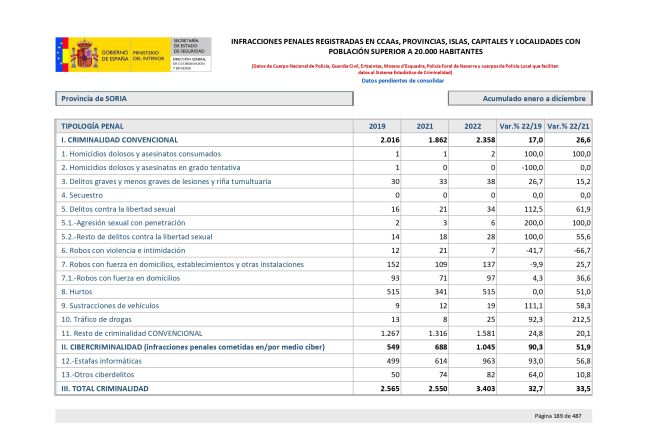This screenshot has height=424, width=650.
Task: Select the '2019' column header
Action: click(377, 126)
